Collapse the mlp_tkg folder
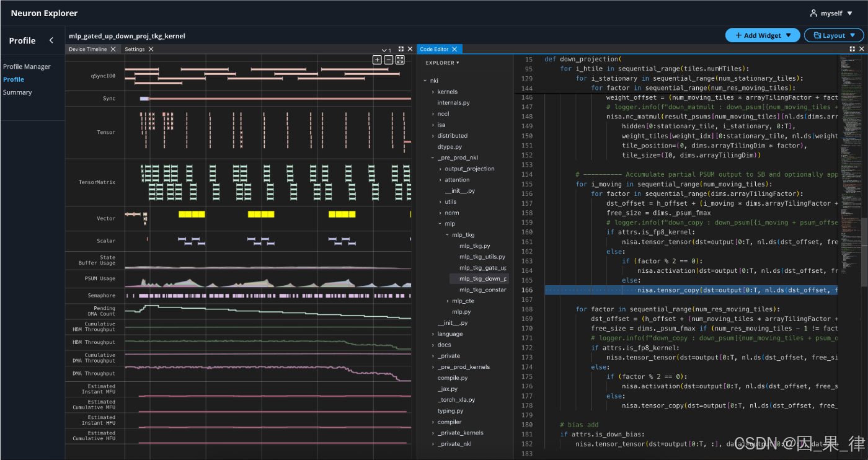The height and width of the screenshot is (460, 868). click(x=463, y=235)
